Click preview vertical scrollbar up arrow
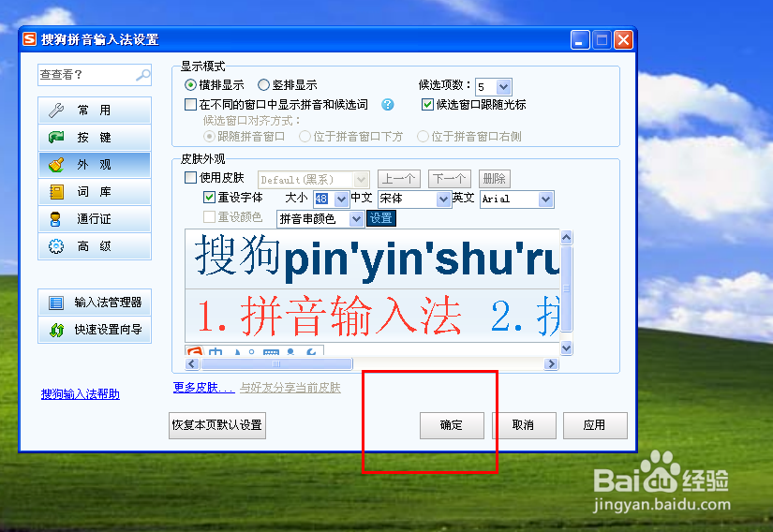 (567, 237)
